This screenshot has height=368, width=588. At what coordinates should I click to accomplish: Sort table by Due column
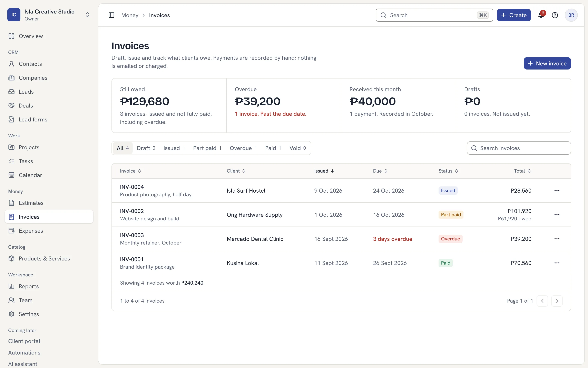(380, 171)
